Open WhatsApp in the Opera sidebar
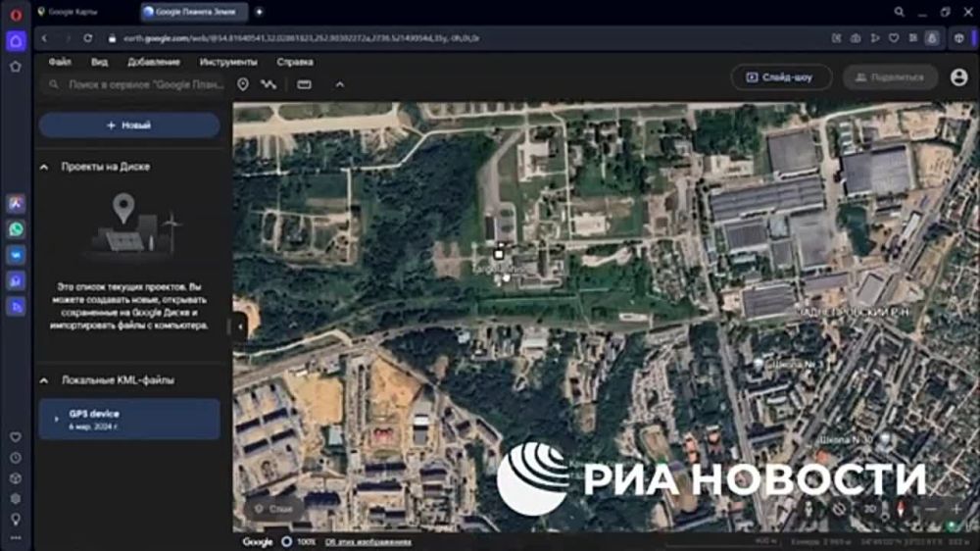Screen dimensions: 980x551 point(16,229)
